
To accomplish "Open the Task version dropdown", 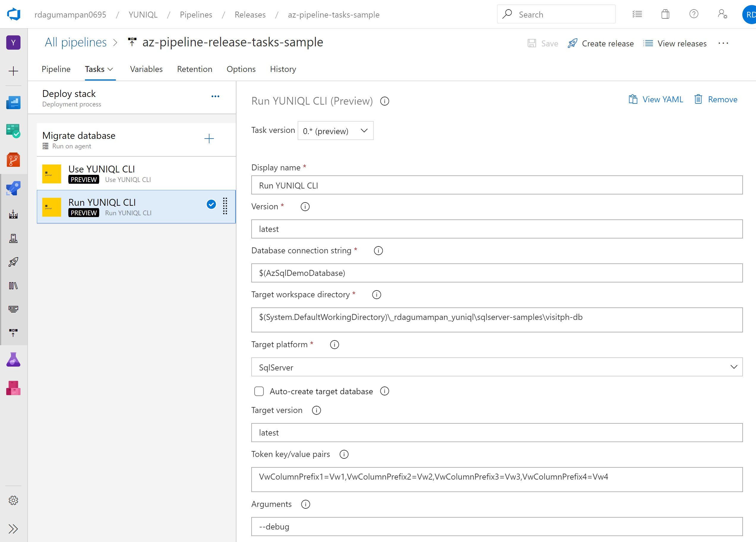I will [x=335, y=131].
